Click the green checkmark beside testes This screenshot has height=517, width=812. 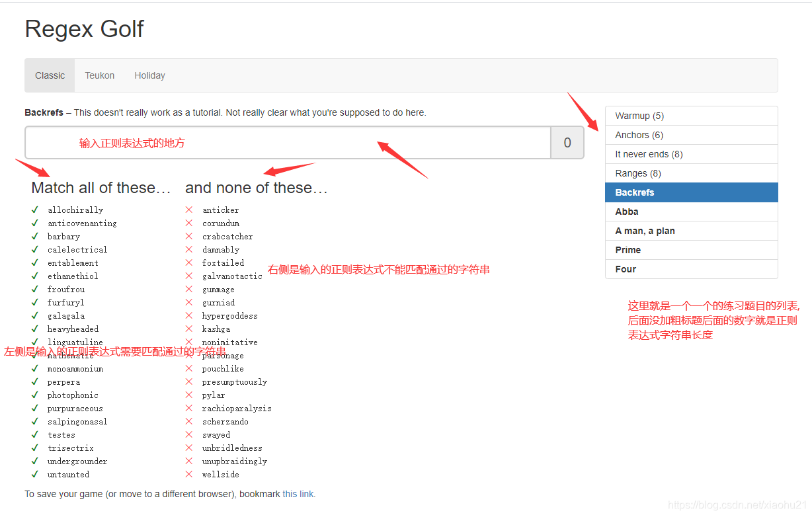(x=34, y=434)
